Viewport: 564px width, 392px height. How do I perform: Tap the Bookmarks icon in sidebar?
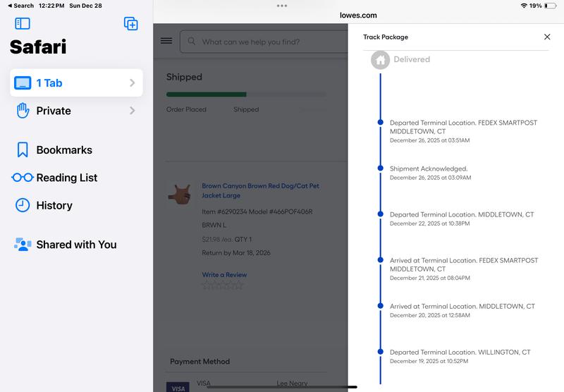pos(23,149)
